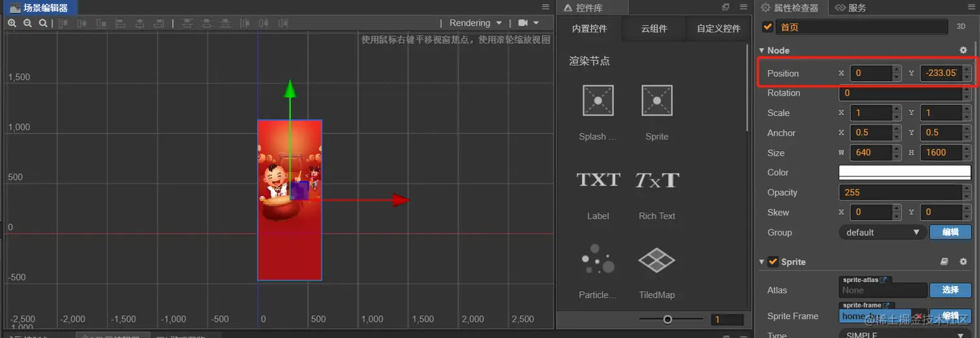
Task: Click the distribute bottom edges icon
Action: tap(226, 23)
